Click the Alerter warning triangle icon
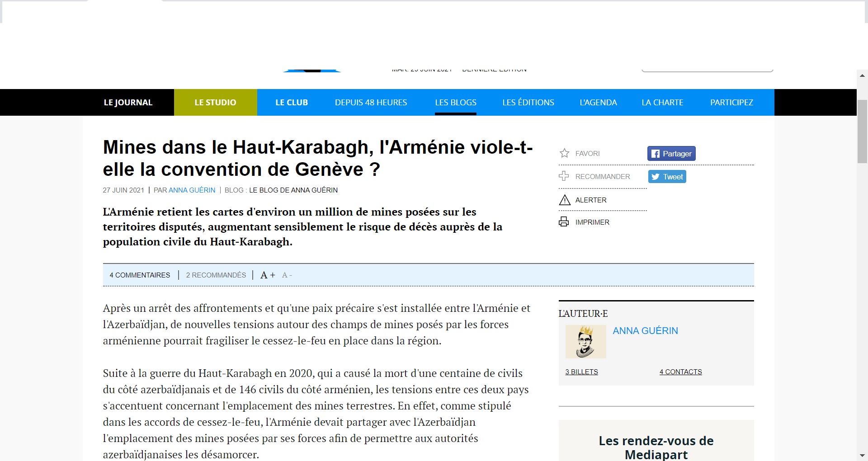 coord(565,200)
